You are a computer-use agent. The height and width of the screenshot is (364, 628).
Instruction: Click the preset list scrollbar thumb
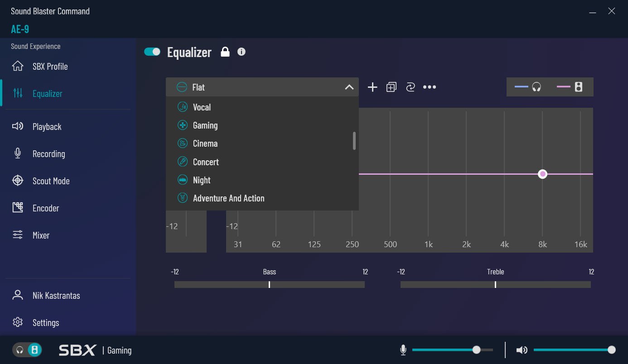click(x=354, y=140)
